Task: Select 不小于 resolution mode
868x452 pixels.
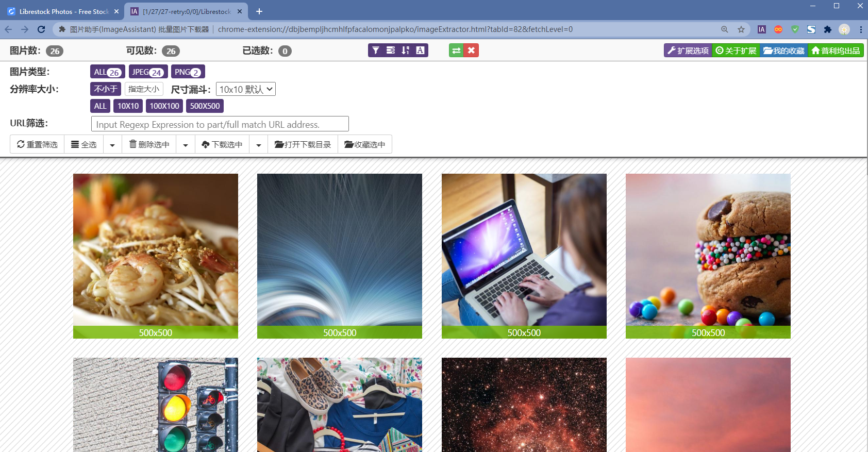Action: [106, 89]
